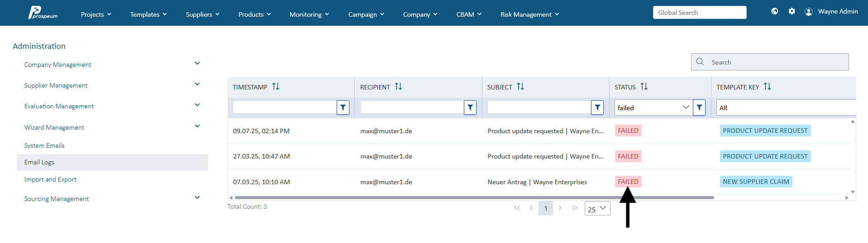Open the globe language icon
The height and width of the screenshot is (243, 868).
[x=775, y=11]
